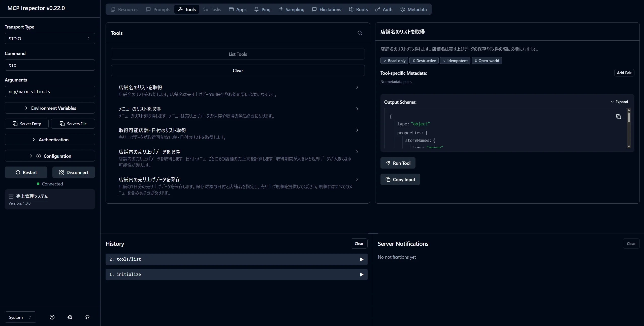Open the Apps tab
This screenshot has width=644, height=326.
(238, 9)
